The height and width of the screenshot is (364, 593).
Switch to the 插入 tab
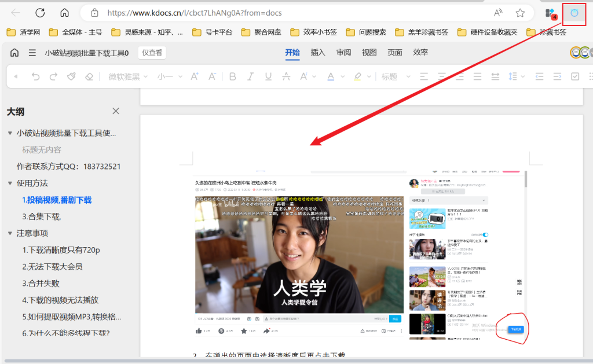(318, 53)
